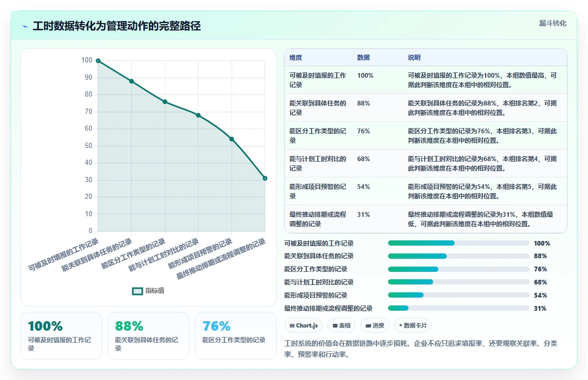Open the 100% stat card
The image size is (588, 380).
[61, 335]
